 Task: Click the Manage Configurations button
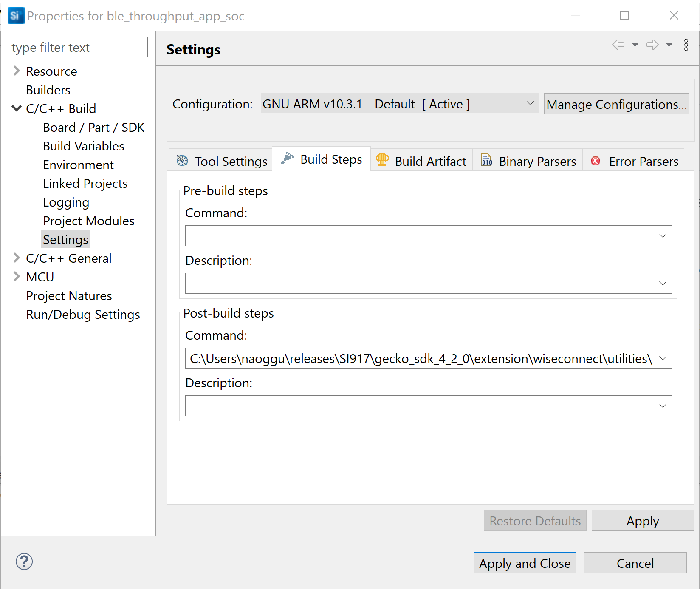[616, 104]
